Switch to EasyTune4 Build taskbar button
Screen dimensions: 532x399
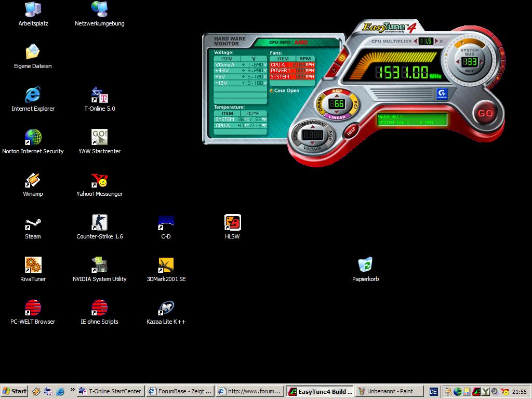tap(320, 391)
